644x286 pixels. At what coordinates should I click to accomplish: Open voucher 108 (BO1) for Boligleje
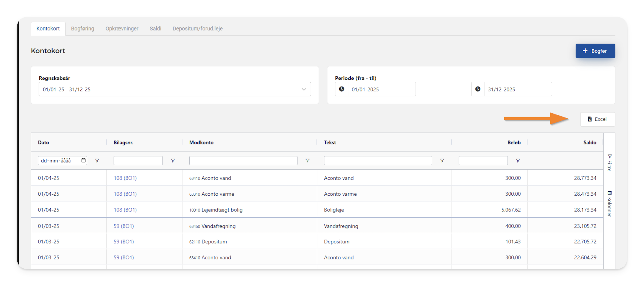click(125, 210)
